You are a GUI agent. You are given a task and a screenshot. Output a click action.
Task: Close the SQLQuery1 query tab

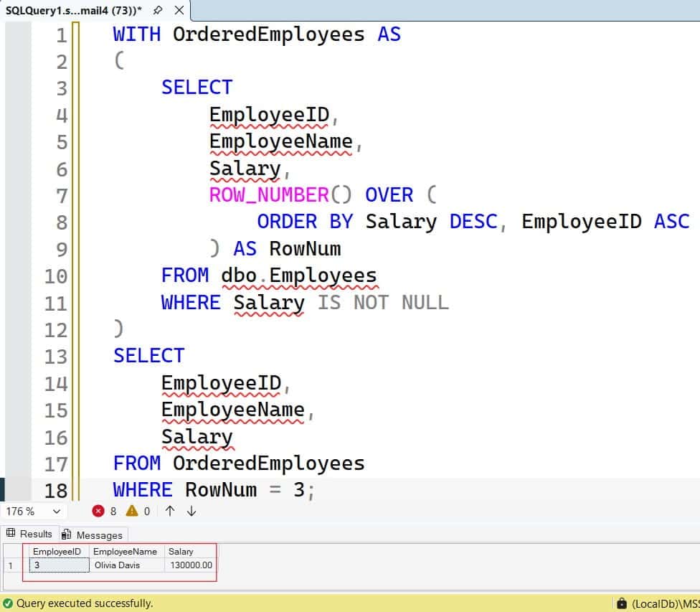(x=179, y=10)
